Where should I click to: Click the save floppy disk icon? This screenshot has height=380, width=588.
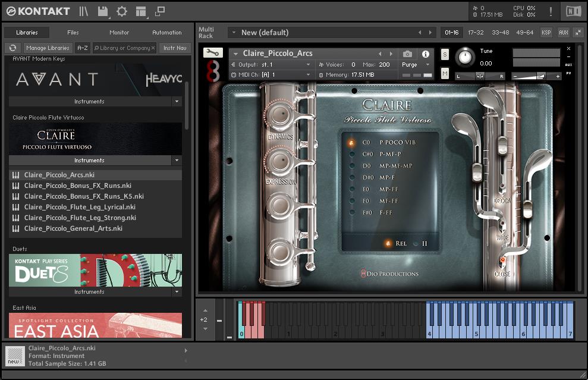[103, 11]
